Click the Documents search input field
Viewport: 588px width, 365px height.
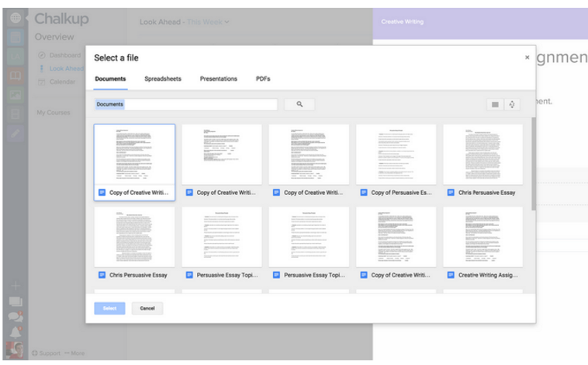(x=185, y=104)
